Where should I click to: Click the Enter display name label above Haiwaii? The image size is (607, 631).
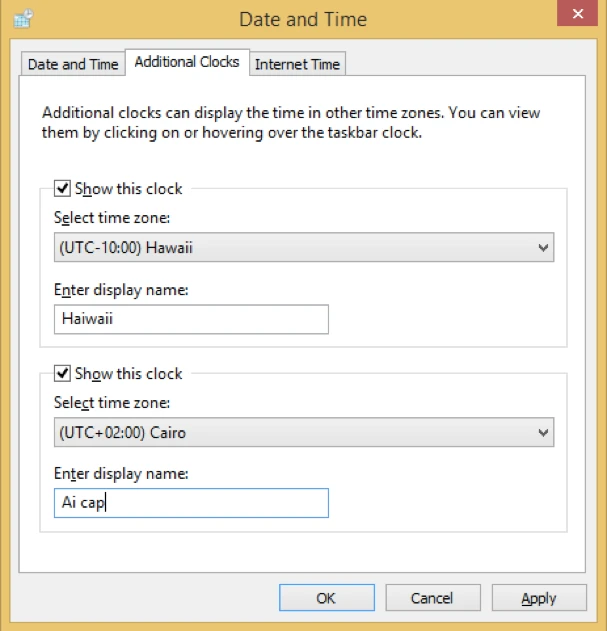coord(121,290)
